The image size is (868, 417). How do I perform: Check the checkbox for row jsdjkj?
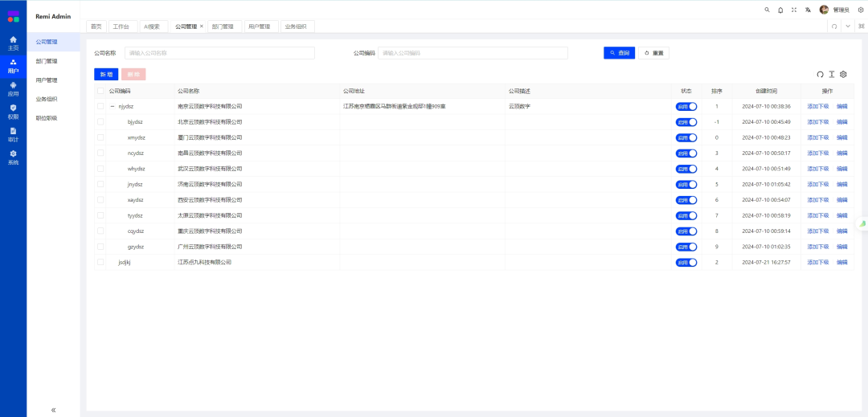point(100,262)
